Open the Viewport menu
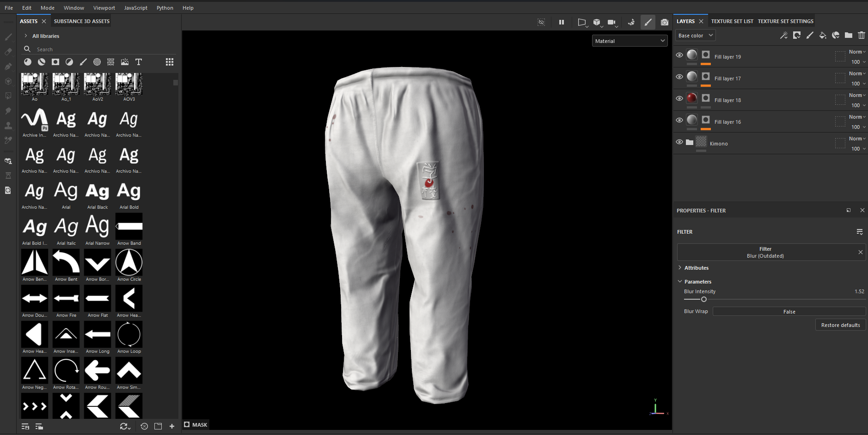 tap(104, 8)
